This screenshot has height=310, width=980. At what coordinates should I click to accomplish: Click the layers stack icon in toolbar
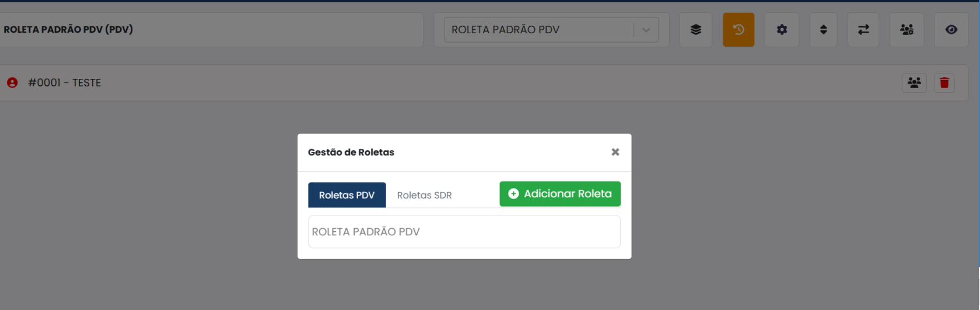[x=695, y=30]
